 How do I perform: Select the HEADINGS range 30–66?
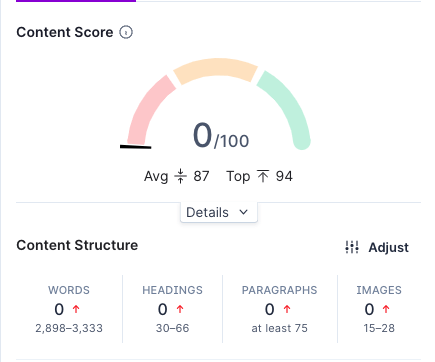tap(172, 328)
